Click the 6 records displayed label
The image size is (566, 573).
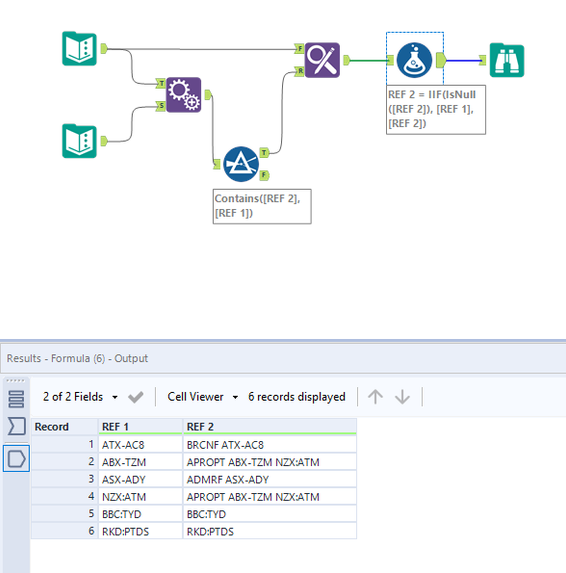(297, 397)
